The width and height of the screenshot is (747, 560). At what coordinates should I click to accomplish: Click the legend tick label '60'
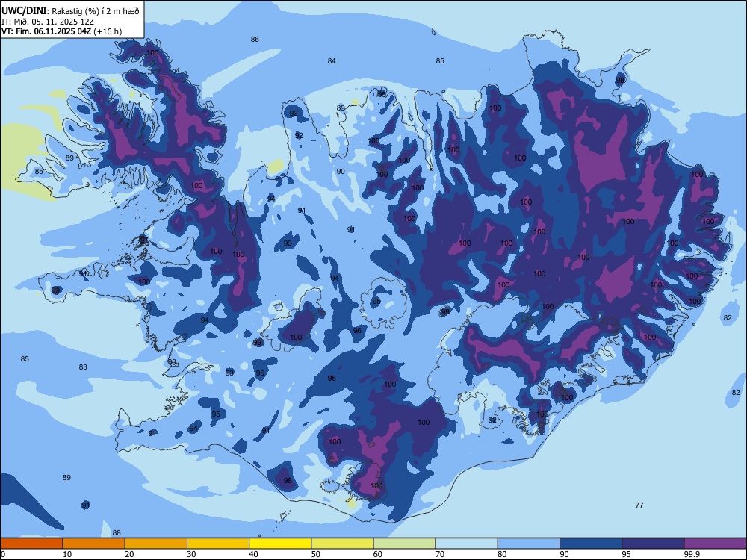click(x=378, y=554)
